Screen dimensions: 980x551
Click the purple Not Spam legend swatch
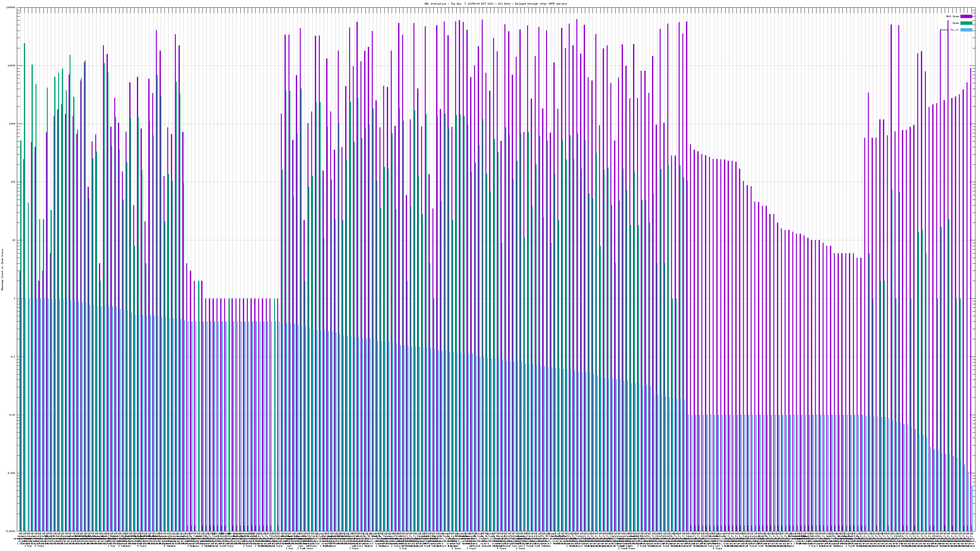click(x=966, y=16)
